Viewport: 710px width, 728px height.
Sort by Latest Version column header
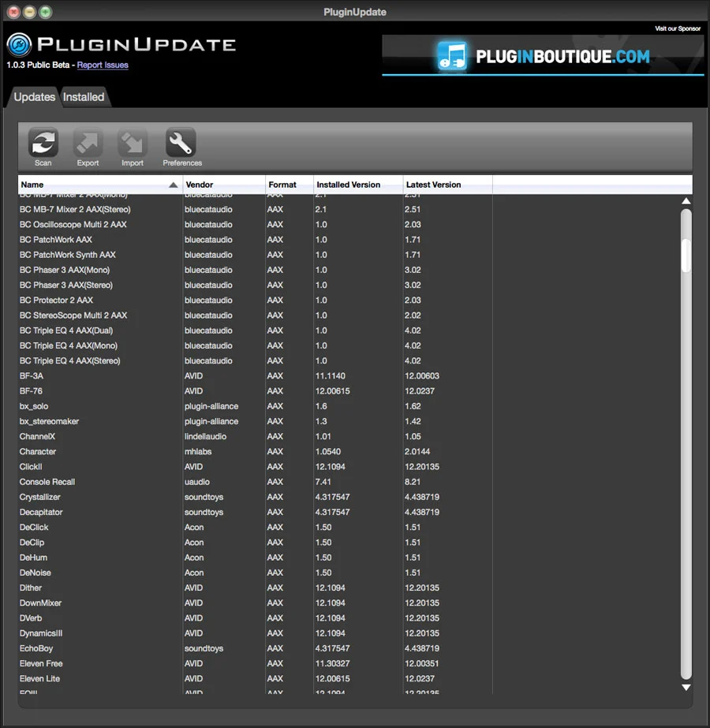click(447, 185)
